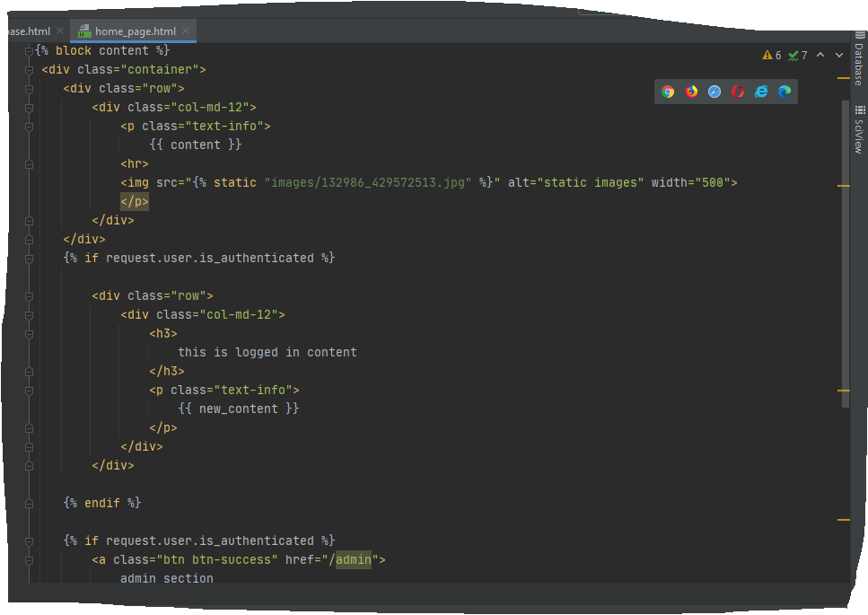Viewport: 868px width, 615px height.
Task: Fold the btn-success anchor tag block
Action: [x=29, y=560]
